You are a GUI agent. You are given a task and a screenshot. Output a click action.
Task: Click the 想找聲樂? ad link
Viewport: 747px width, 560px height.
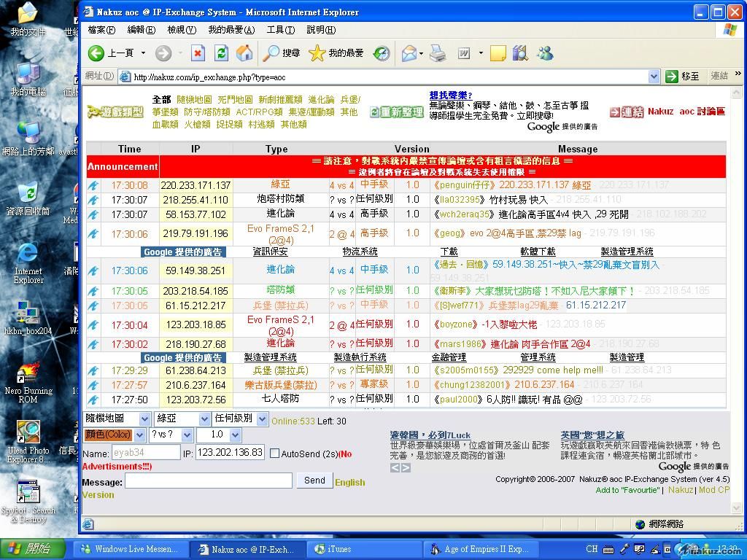tap(451, 96)
